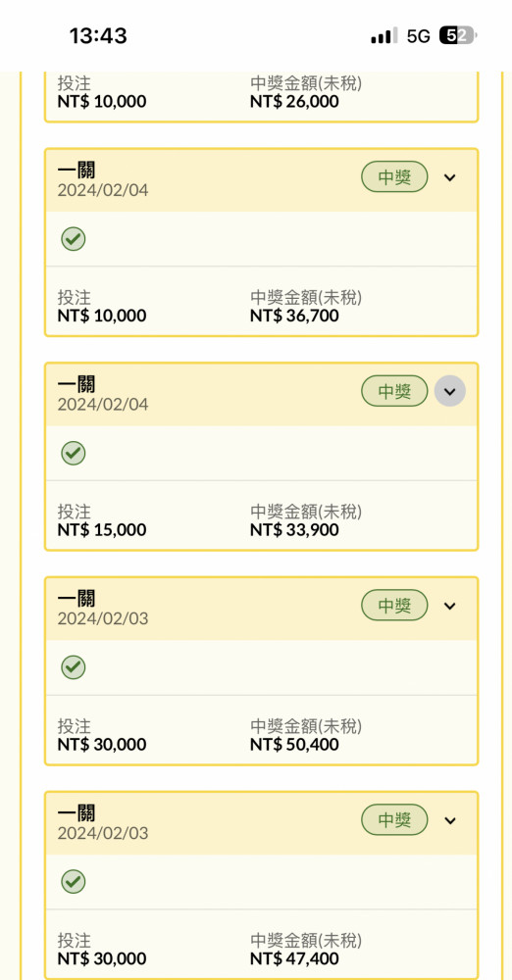Tap the NT$ 47,400 prize amount

pos(294,958)
